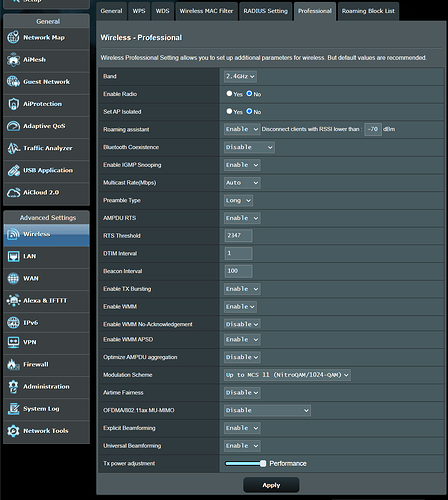Switch to the Roaming Block List tab
Viewport: 448px width, 500px height.
pyautogui.click(x=368, y=11)
